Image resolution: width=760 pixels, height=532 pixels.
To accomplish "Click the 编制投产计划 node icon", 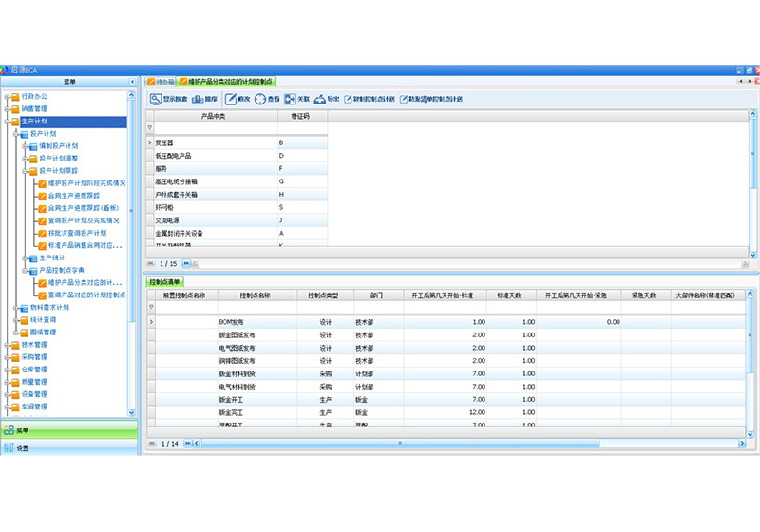I will click(x=33, y=146).
